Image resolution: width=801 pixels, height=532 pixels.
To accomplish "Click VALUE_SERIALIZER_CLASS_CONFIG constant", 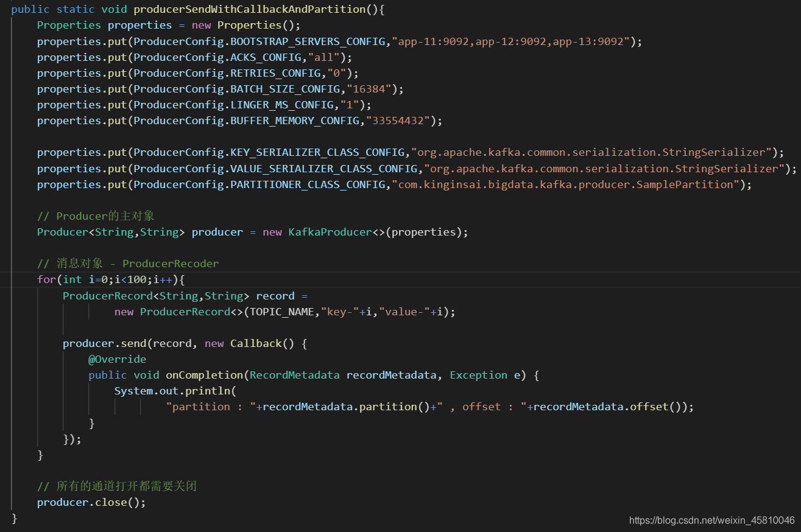I will (x=324, y=169).
